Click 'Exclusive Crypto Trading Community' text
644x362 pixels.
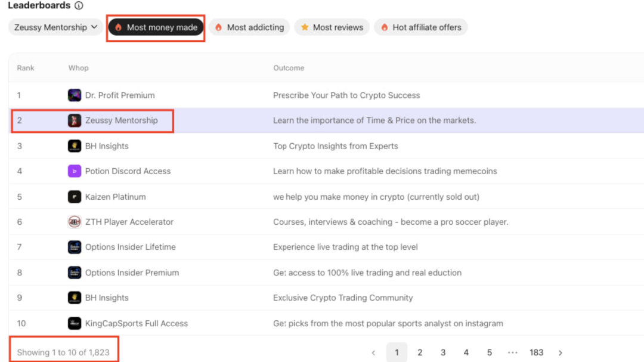(x=343, y=298)
